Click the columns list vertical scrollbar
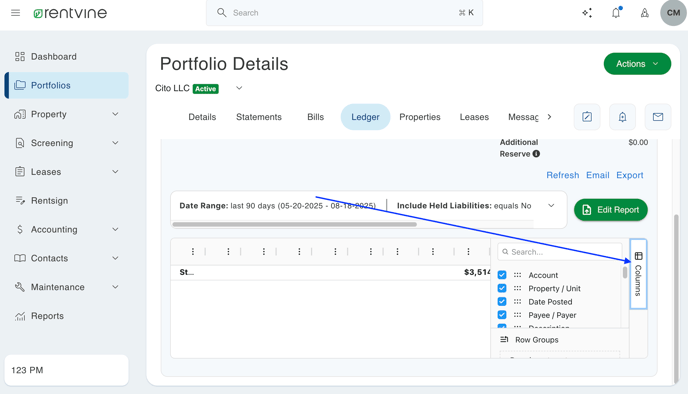The height and width of the screenshot is (394, 688). [625, 272]
